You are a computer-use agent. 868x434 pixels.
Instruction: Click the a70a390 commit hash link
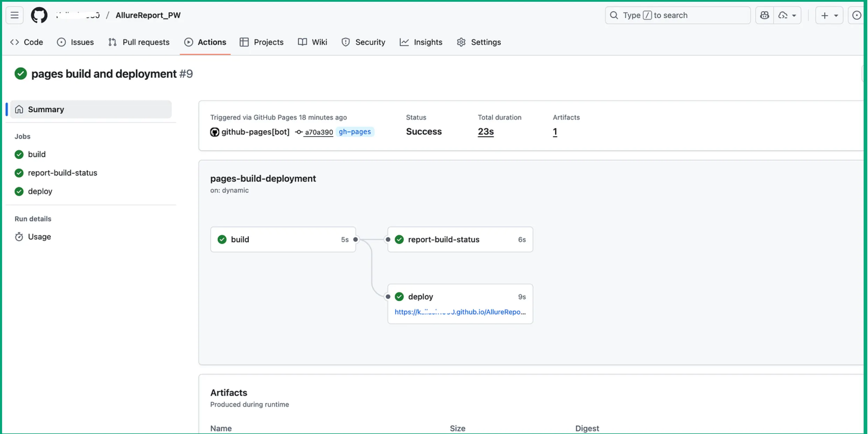(x=319, y=132)
